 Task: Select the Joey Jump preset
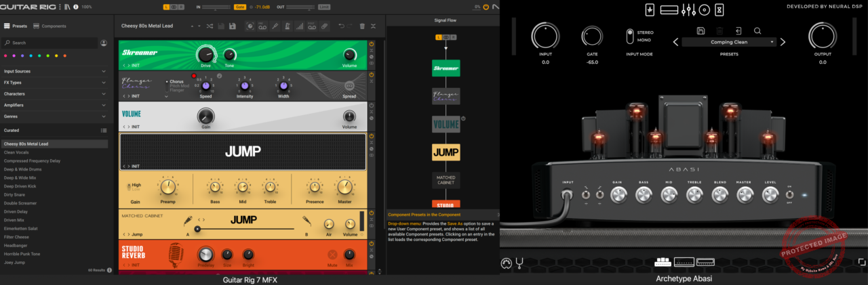tap(54, 262)
